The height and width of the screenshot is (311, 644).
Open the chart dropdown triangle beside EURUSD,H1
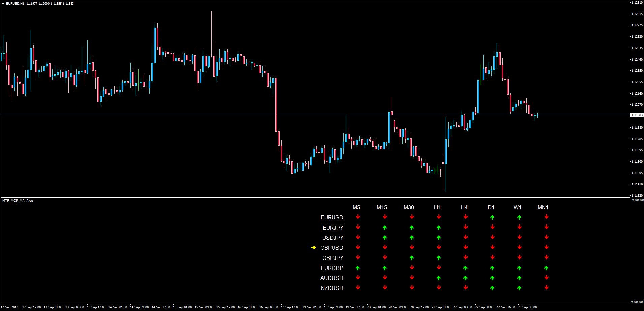click(x=3, y=4)
